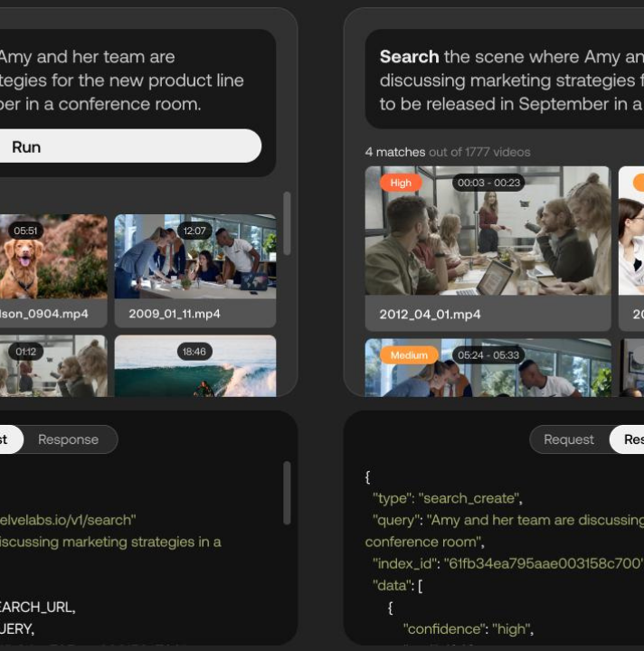Click the 12:07 duration badge
Screen dimensions: 644x651
click(x=194, y=231)
